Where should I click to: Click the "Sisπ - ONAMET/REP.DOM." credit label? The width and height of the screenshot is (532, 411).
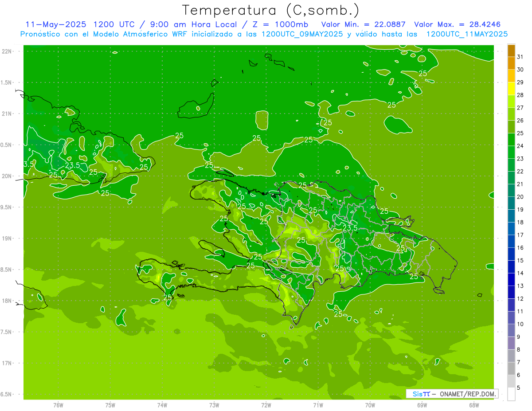[x=452, y=394]
